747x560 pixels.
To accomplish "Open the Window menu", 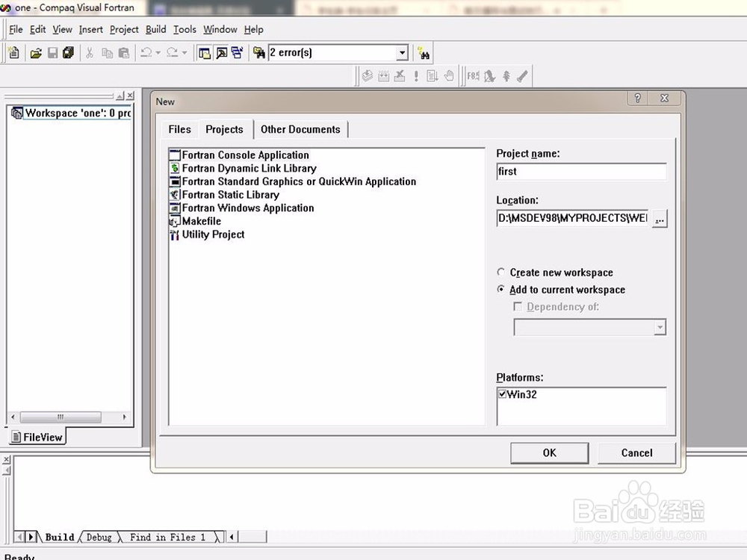I will (220, 30).
